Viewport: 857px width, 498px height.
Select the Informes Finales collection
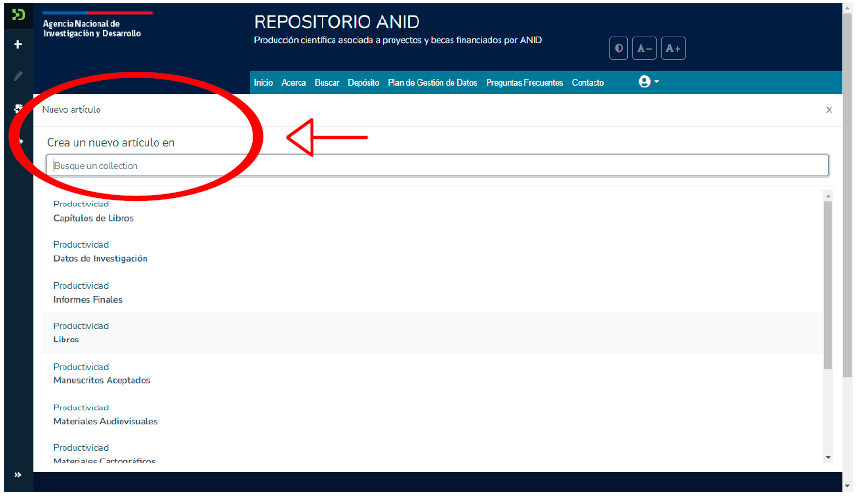[x=432, y=292]
